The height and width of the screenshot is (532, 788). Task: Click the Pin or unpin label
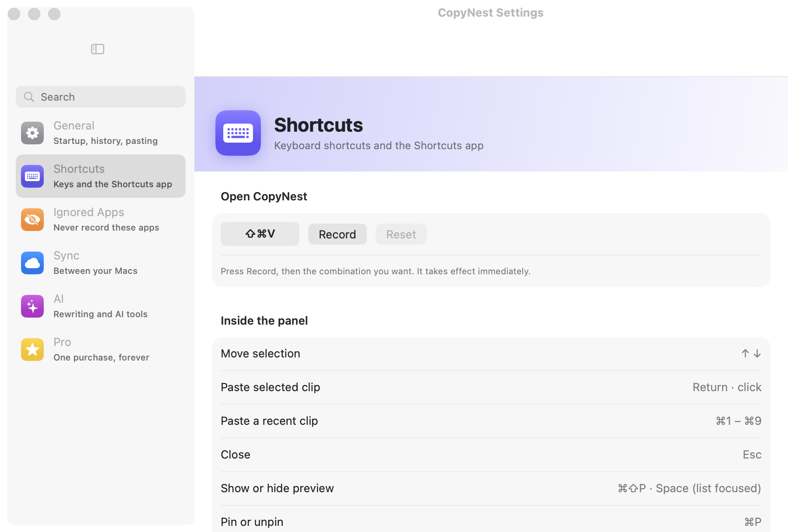(x=252, y=522)
